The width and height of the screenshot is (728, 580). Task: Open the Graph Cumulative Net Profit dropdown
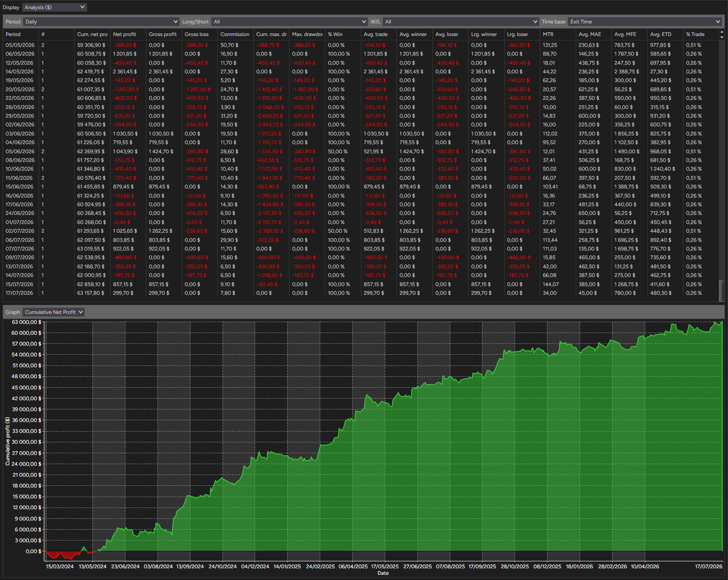coord(54,312)
